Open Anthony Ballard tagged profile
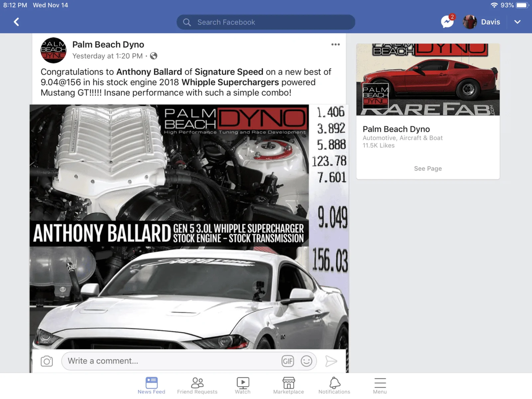The width and height of the screenshot is (532, 399). pos(149,72)
